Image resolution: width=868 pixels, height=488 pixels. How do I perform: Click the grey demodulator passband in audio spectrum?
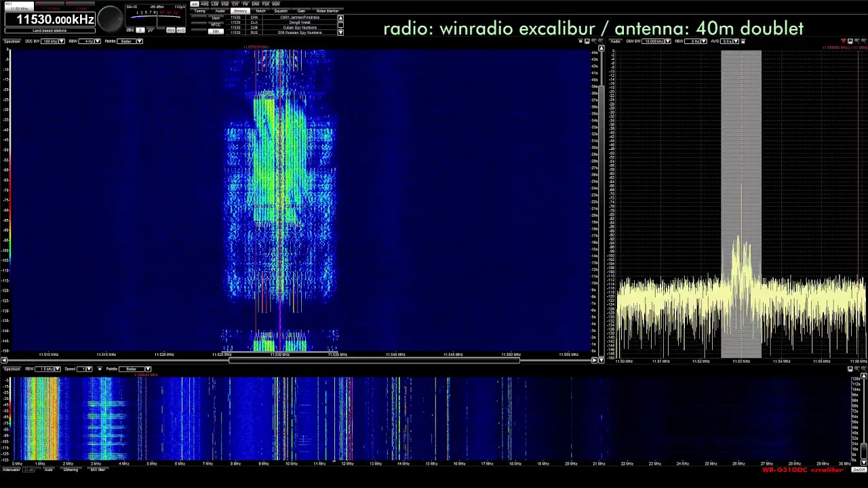(741, 203)
